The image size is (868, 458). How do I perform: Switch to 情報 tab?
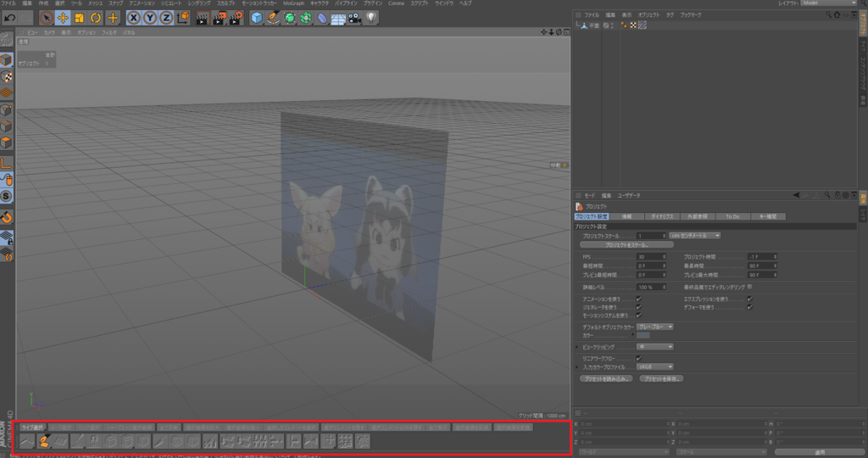coord(626,216)
